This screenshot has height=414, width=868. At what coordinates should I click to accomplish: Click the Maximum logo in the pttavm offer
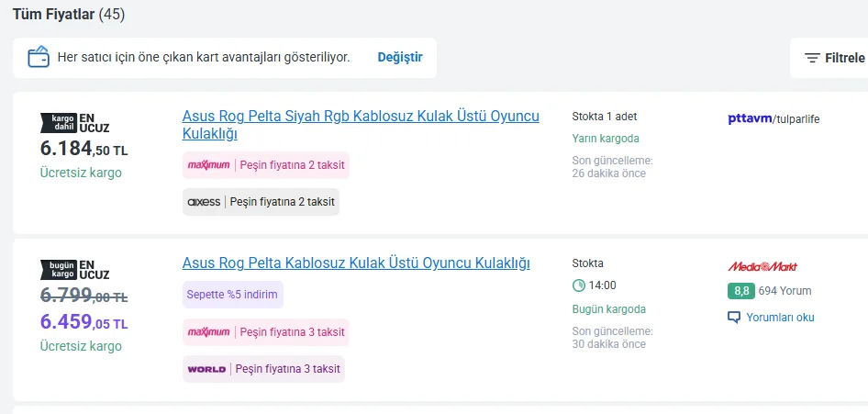click(208, 165)
